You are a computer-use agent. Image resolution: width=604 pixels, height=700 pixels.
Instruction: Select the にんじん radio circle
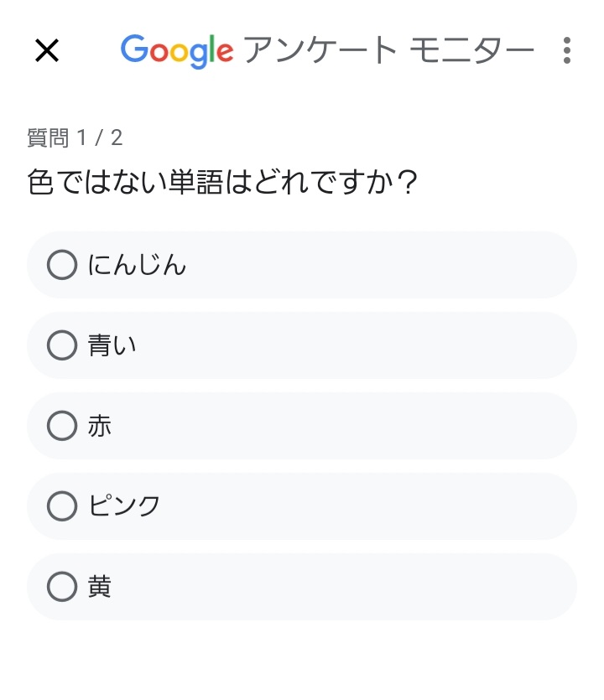pyautogui.click(x=62, y=265)
